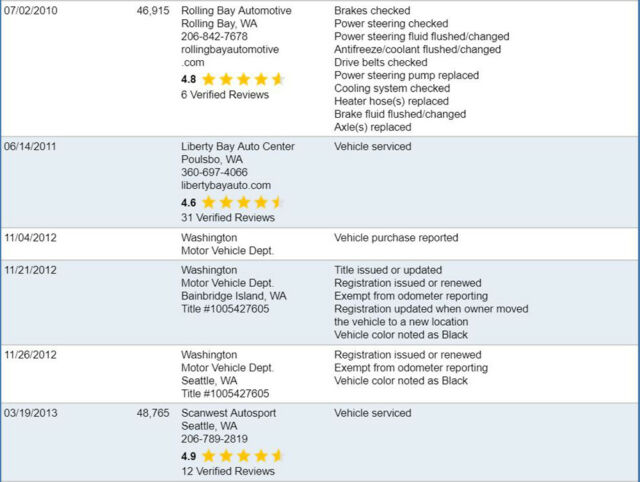Click Title number under Bainbridge Island, WA
Viewport: 640px width, 482px height.
click(x=225, y=310)
